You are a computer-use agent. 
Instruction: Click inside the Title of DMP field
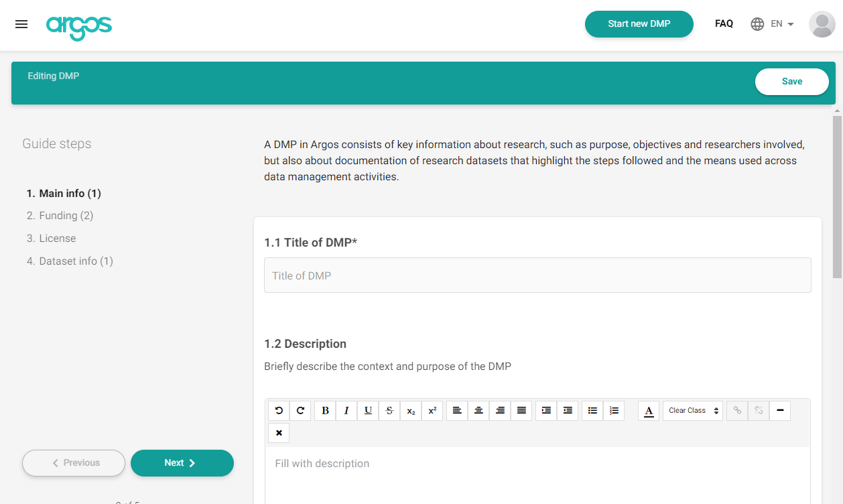[537, 275]
